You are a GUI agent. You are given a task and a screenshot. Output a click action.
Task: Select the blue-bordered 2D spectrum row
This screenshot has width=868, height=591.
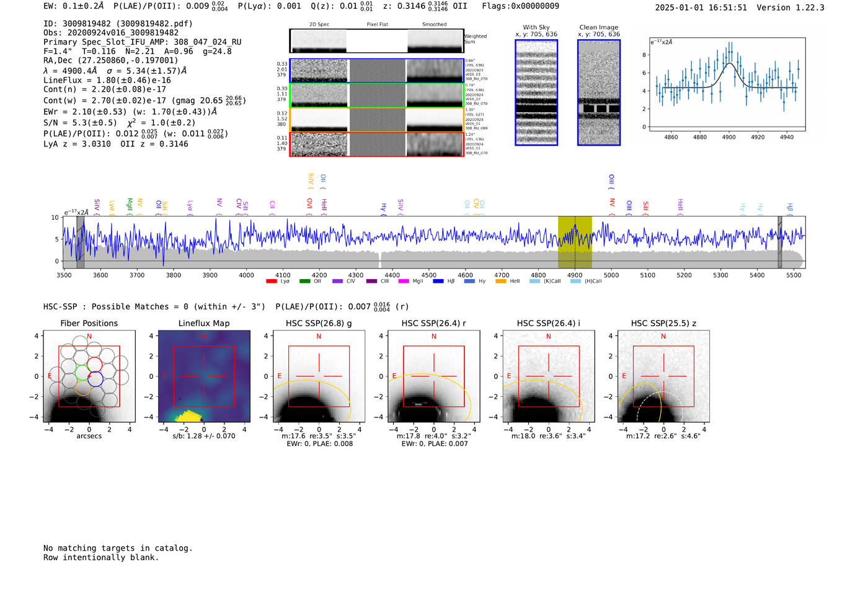(376, 71)
